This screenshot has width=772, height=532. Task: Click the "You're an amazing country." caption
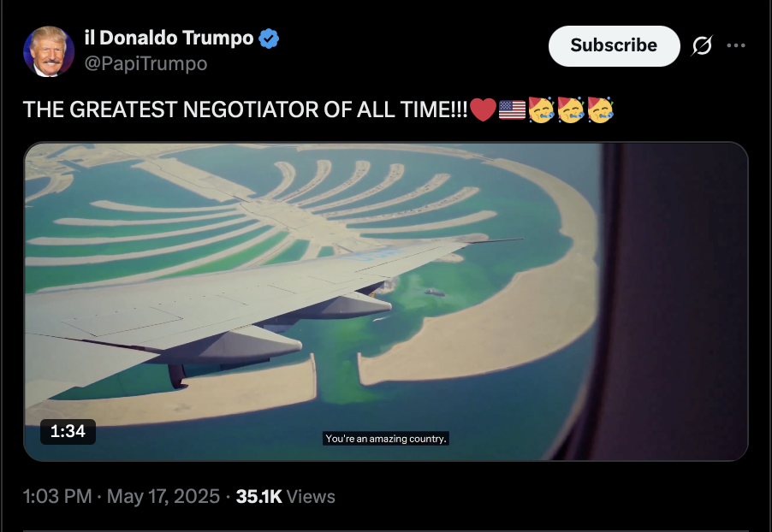[385, 439]
